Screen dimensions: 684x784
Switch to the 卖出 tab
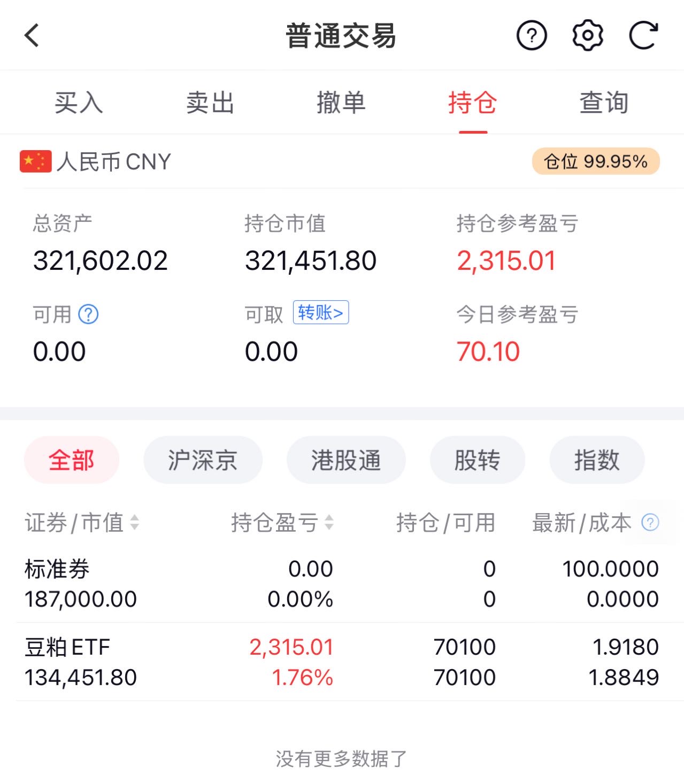(x=210, y=103)
